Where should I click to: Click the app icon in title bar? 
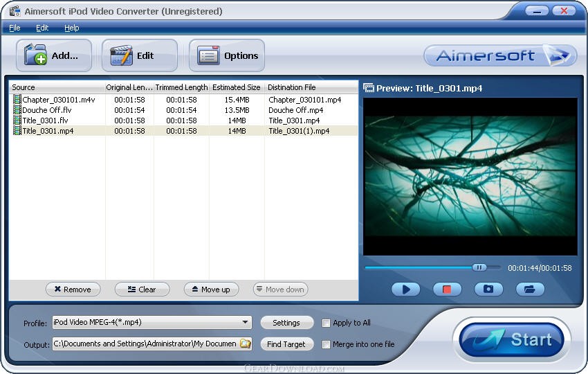tap(15, 11)
